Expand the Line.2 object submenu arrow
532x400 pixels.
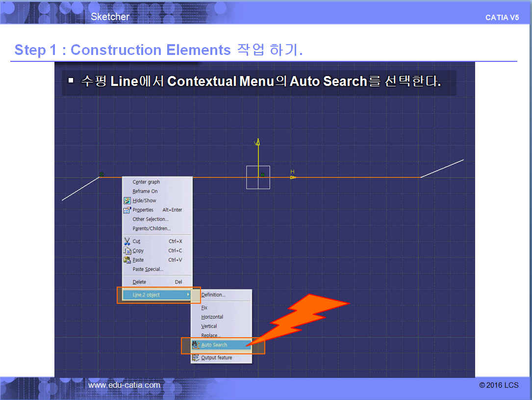[x=189, y=295]
